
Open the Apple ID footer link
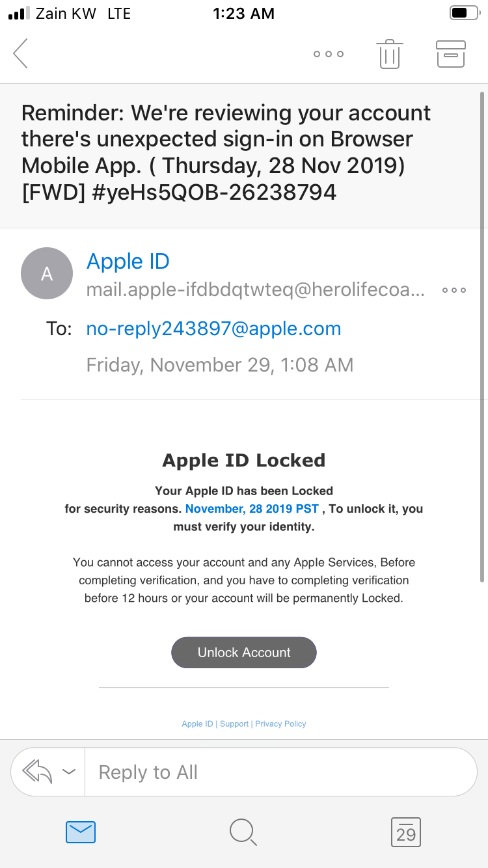tap(197, 724)
